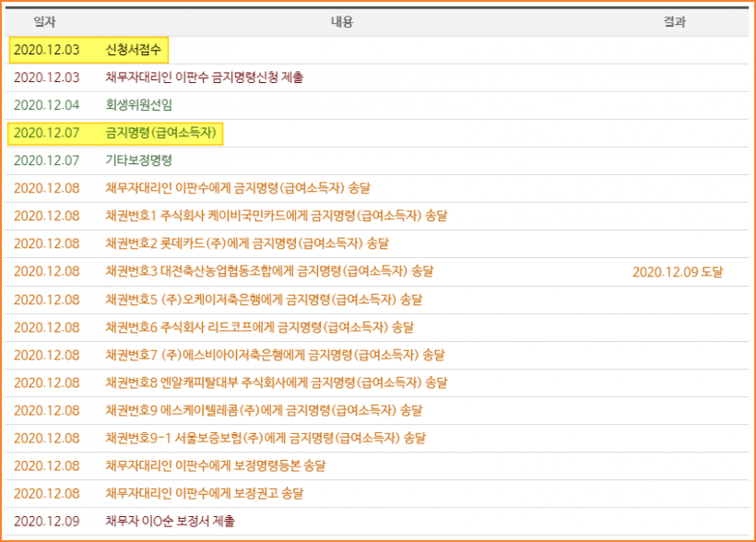The image size is (756, 542).
Task: Click the 결과 column header
Action: pyautogui.click(x=674, y=22)
